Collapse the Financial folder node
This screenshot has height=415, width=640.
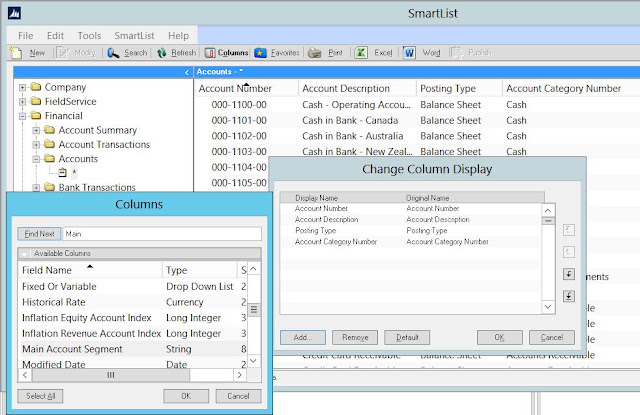22,116
